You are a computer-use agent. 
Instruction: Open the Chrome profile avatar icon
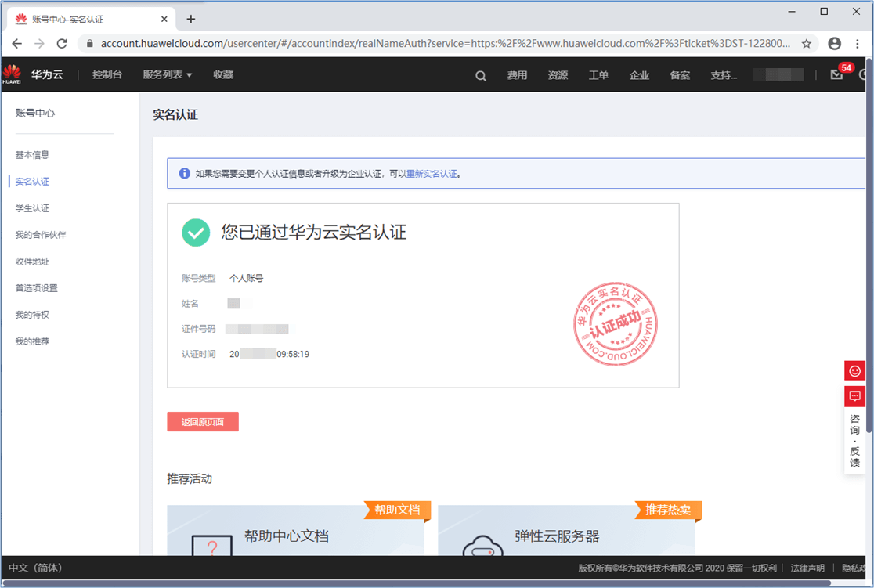(x=834, y=44)
